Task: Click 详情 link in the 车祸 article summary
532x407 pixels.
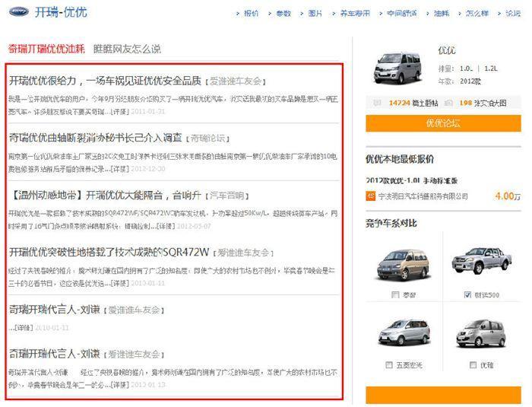Action: point(119,111)
